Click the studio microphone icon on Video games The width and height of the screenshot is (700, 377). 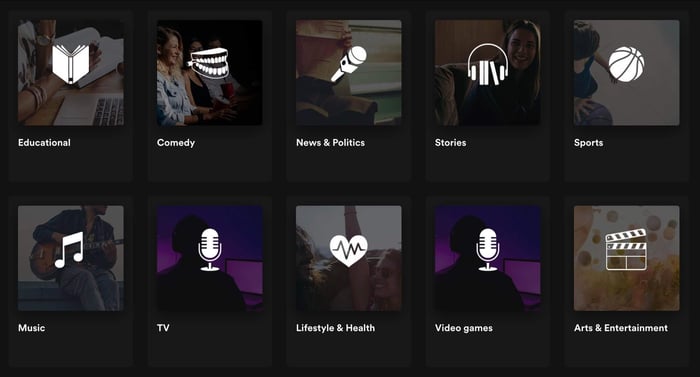coord(488,250)
